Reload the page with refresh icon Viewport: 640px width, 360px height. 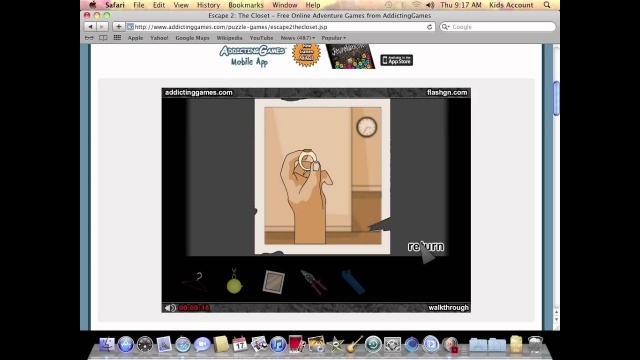pos(429,27)
